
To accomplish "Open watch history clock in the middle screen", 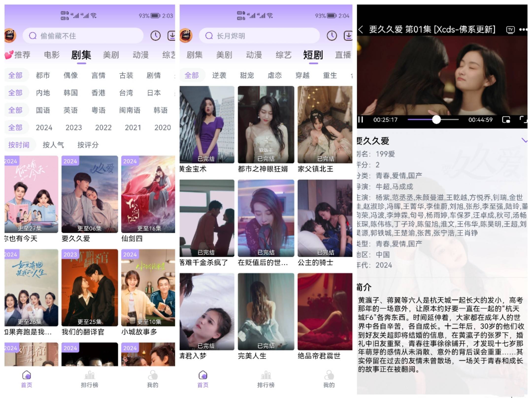I will pyautogui.click(x=332, y=36).
